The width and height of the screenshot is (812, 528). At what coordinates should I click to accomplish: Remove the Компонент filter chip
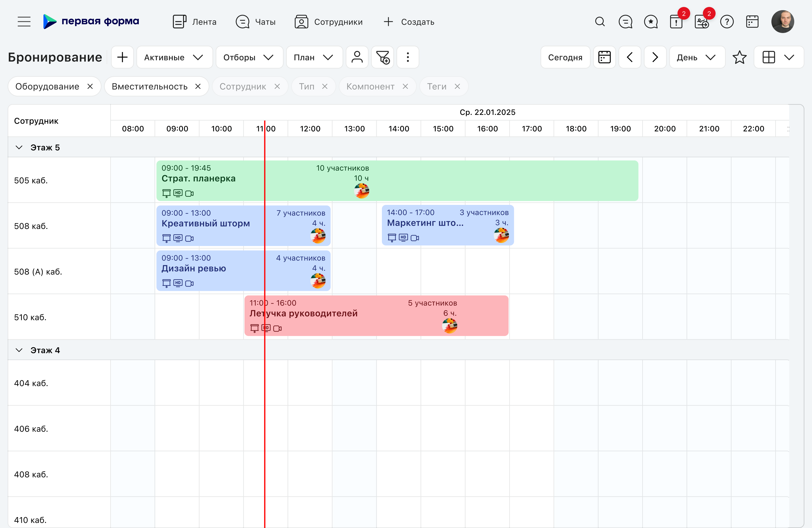click(405, 86)
